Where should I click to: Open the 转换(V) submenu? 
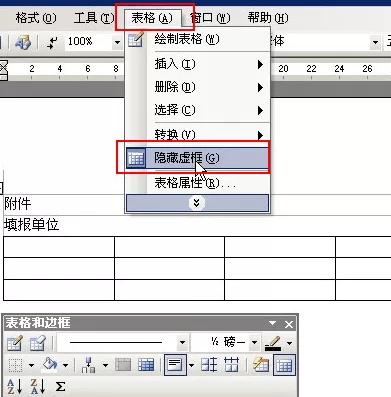(x=197, y=135)
